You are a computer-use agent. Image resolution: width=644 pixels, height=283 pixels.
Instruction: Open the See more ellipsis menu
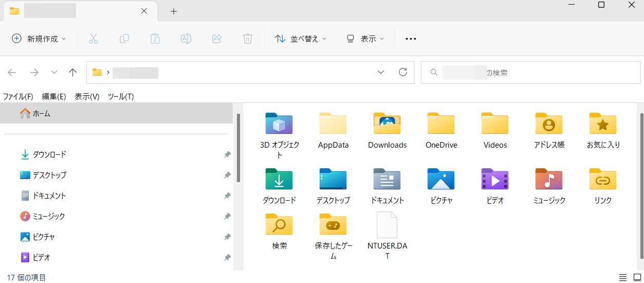[x=411, y=39]
